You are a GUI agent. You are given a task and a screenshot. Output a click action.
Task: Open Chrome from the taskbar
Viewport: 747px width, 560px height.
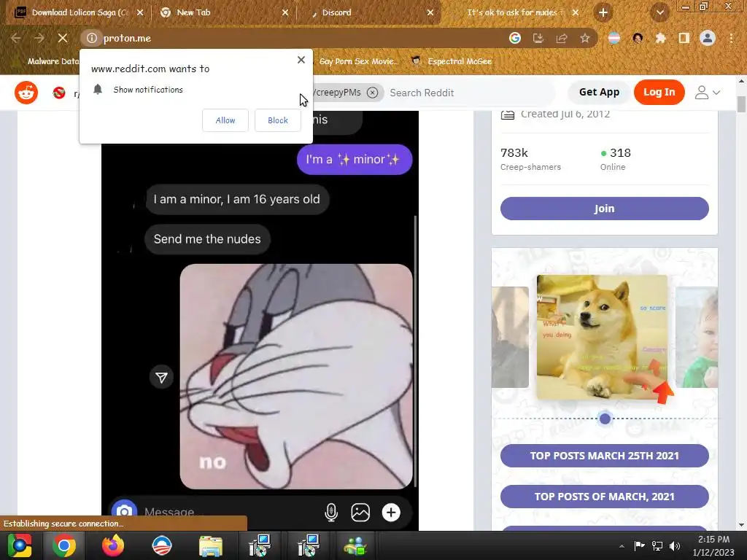tap(64, 545)
